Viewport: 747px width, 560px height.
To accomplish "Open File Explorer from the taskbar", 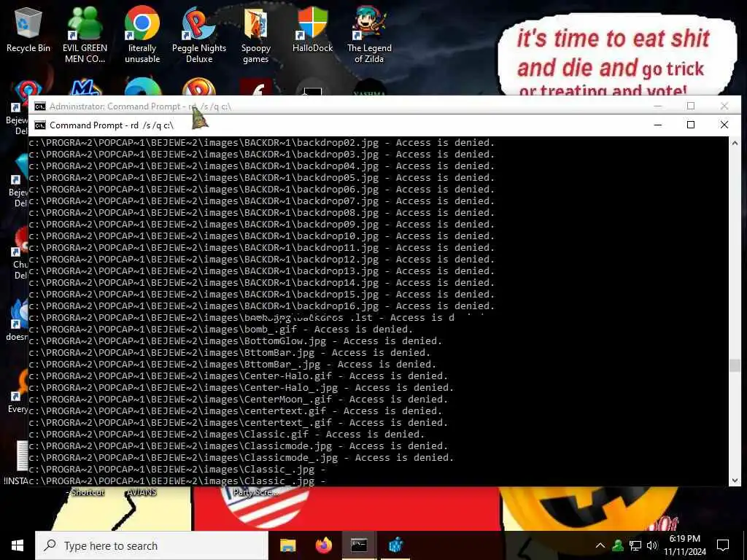I will coord(287,545).
